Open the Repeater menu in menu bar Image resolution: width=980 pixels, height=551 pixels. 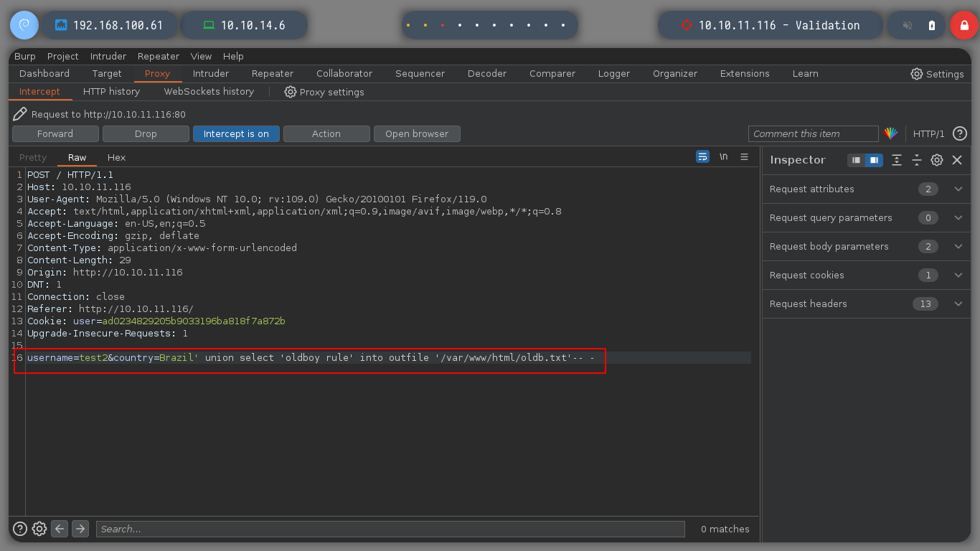(159, 56)
